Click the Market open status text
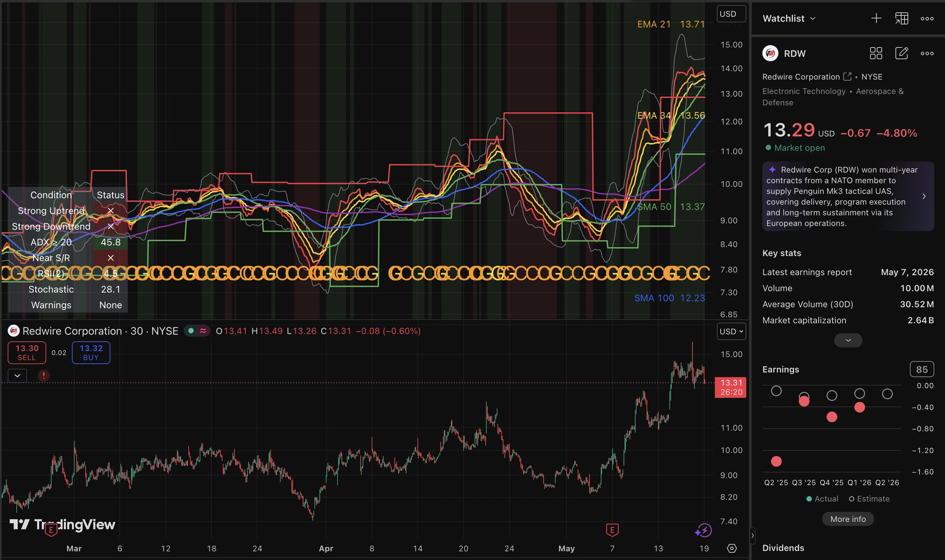 tap(799, 148)
